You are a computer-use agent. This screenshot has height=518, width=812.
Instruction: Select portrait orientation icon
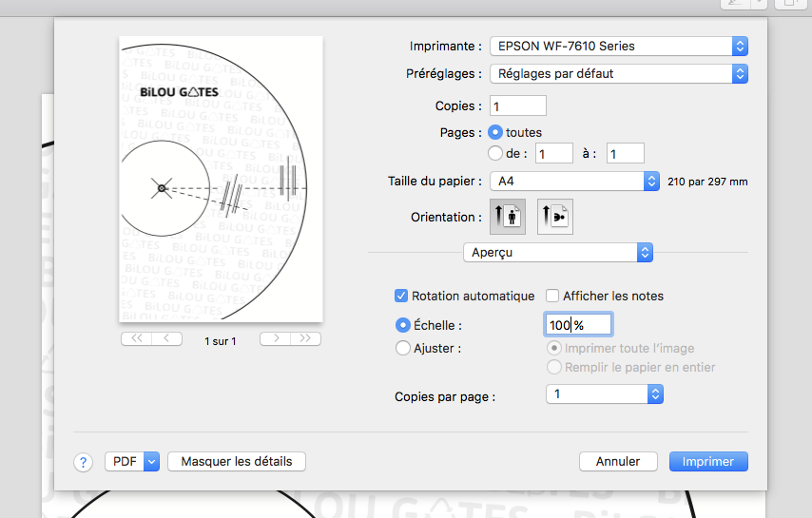pos(507,217)
